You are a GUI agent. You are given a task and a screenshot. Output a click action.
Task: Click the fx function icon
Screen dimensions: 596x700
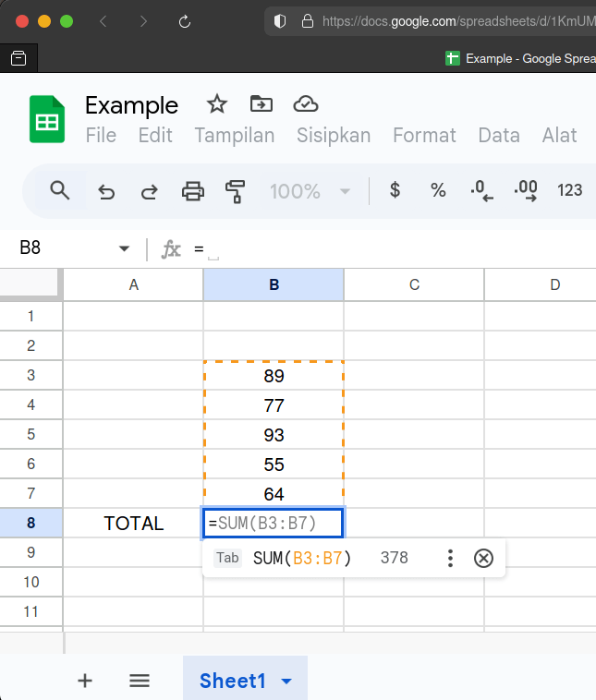coord(171,249)
